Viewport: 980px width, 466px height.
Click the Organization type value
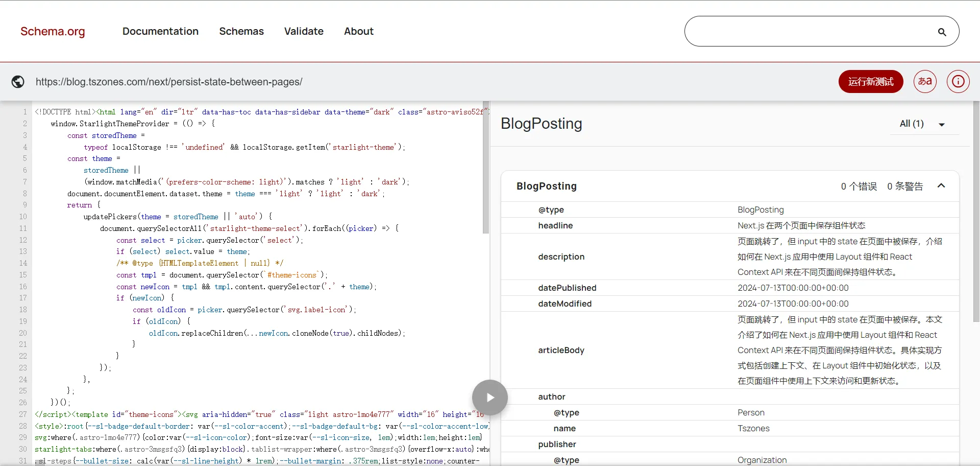(x=762, y=460)
